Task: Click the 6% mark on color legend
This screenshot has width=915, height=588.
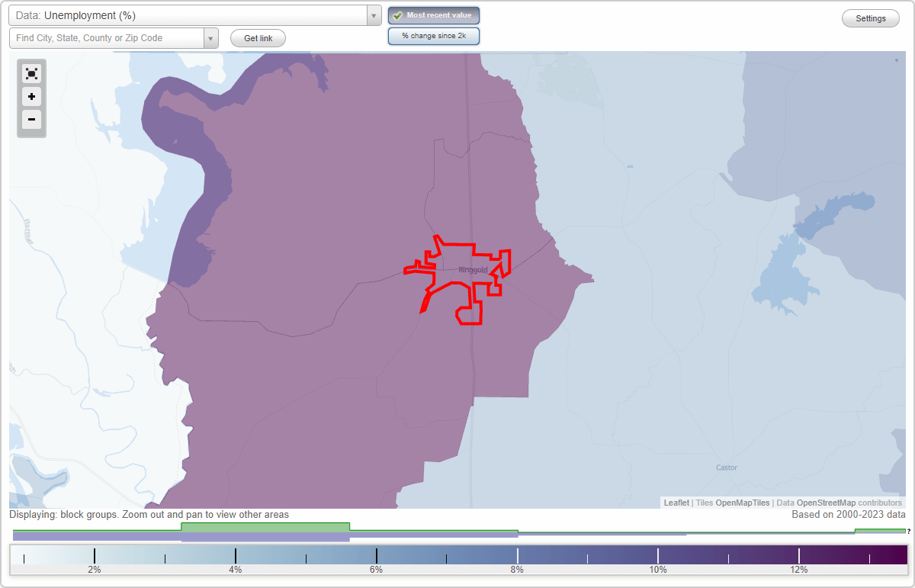Action: coord(376,570)
